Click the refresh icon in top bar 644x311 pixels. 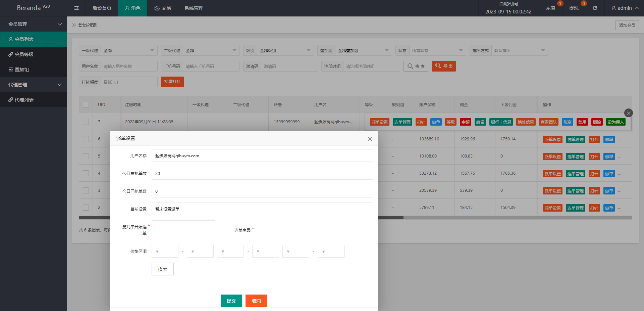point(595,8)
